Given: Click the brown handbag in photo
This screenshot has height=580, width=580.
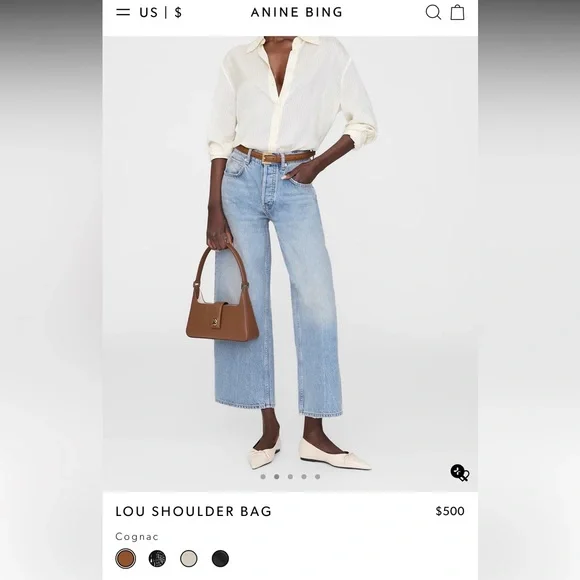Looking at the screenshot, I should [x=222, y=292].
